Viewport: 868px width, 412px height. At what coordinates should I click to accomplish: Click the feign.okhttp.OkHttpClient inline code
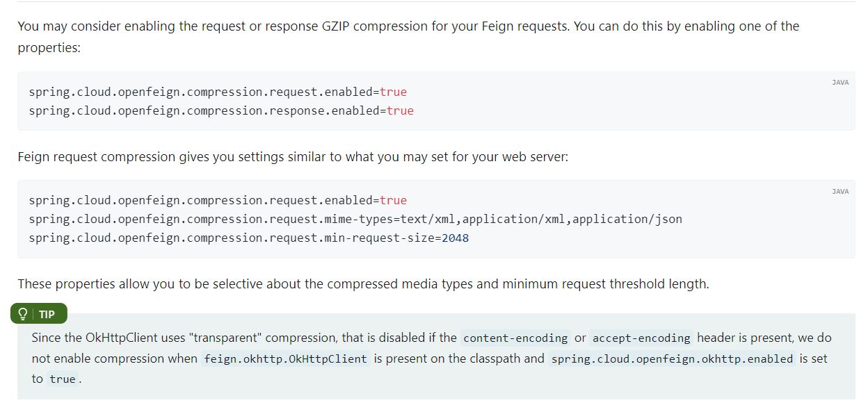pos(285,359)
